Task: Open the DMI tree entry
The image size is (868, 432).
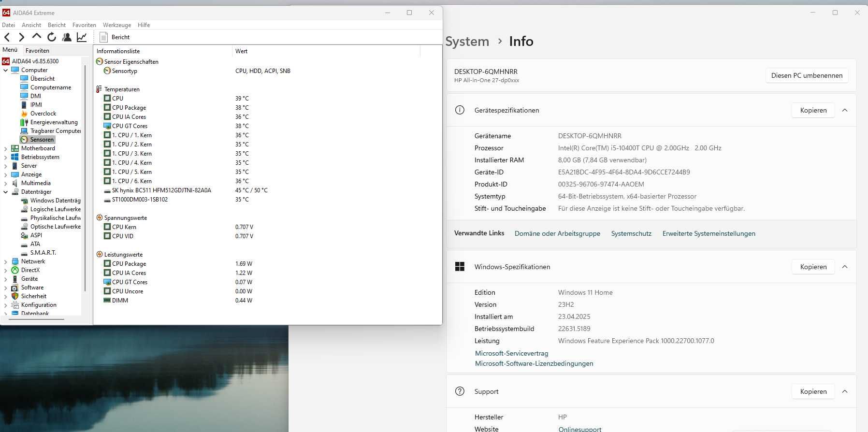Action: (30, 96)
